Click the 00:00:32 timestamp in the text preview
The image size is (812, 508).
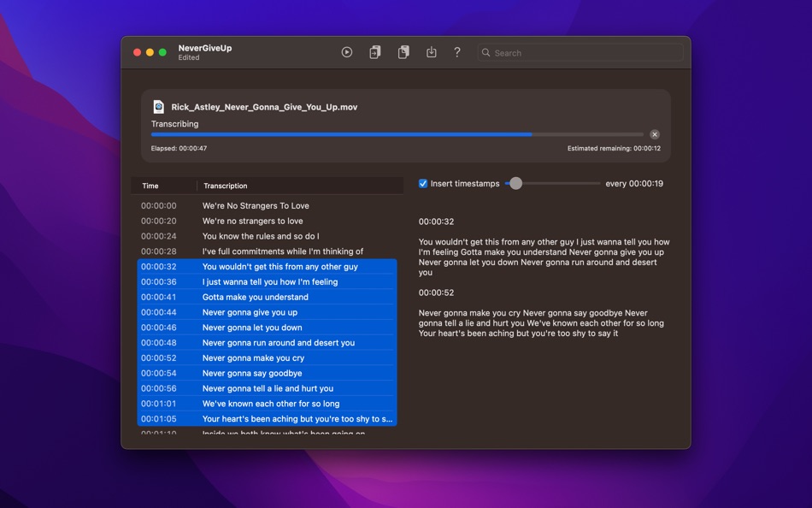coord(436,222)
